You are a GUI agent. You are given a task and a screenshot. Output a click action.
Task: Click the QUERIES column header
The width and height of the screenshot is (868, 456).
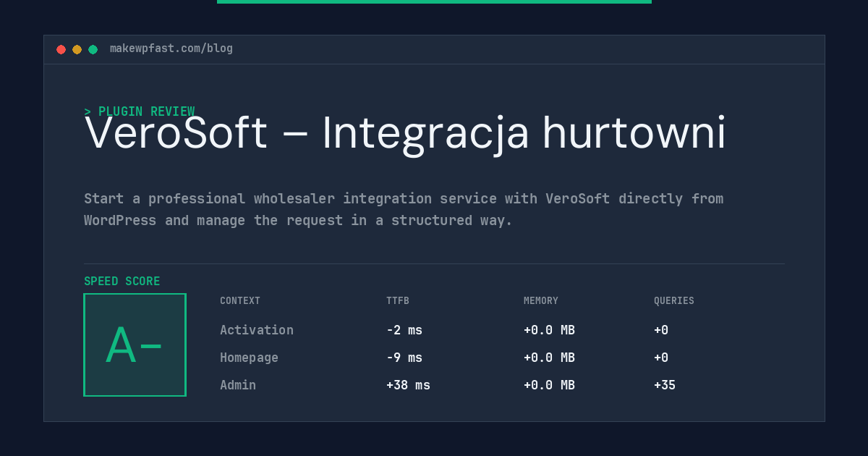pos(674,301)
